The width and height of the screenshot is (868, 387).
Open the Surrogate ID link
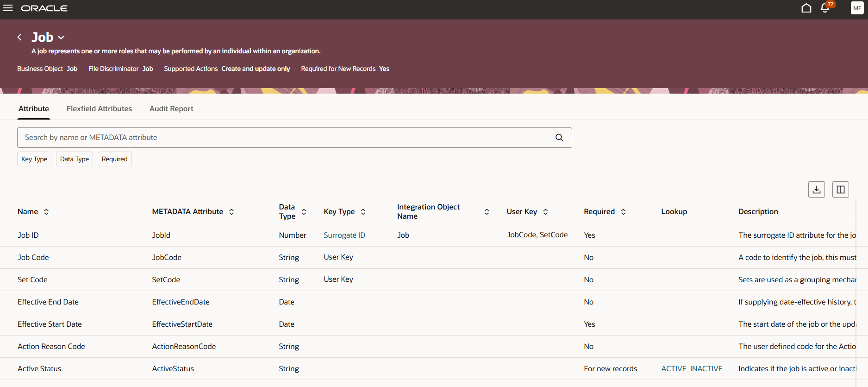pos(344,235)
